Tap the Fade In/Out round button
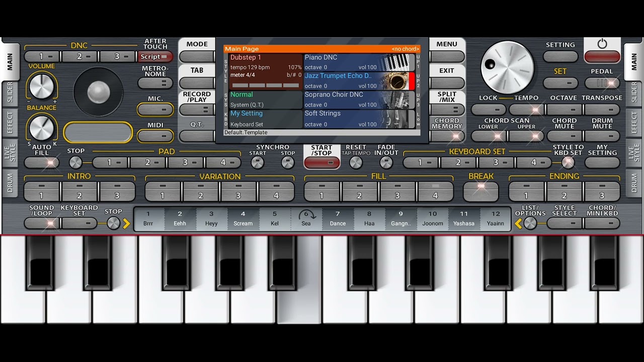644x362 pixels. pos(386,162)
